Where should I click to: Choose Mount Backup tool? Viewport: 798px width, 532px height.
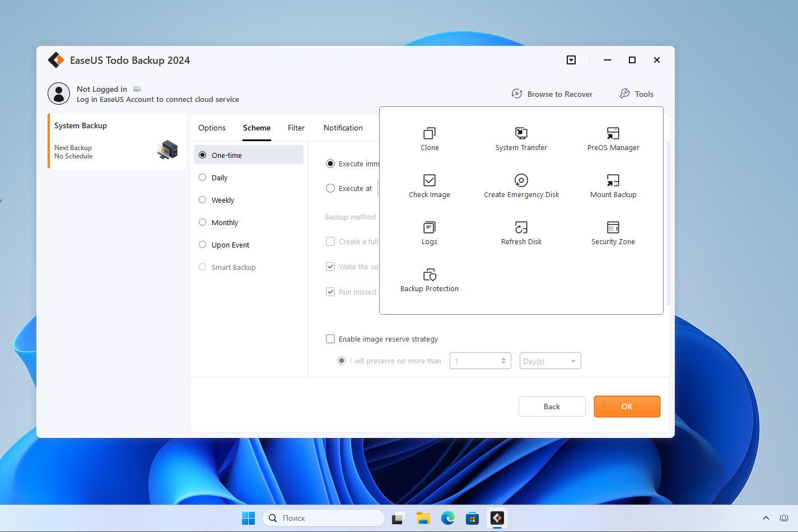(613, 186)
